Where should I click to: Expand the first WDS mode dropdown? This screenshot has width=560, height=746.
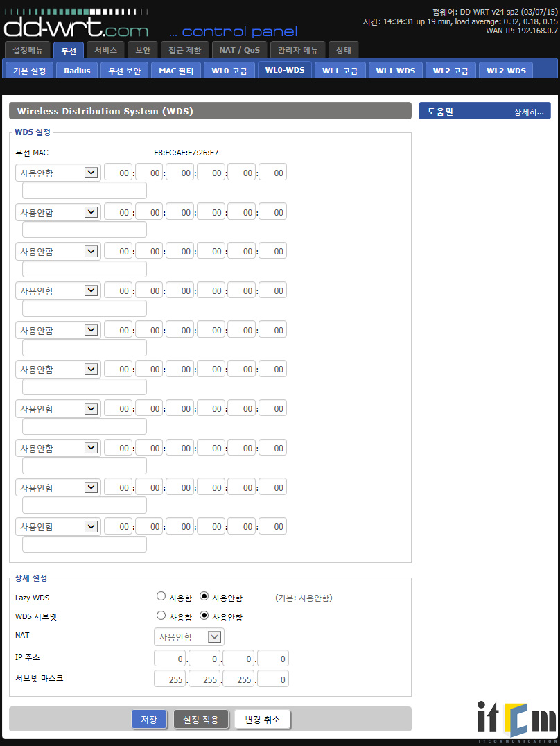tap(58, 173)
